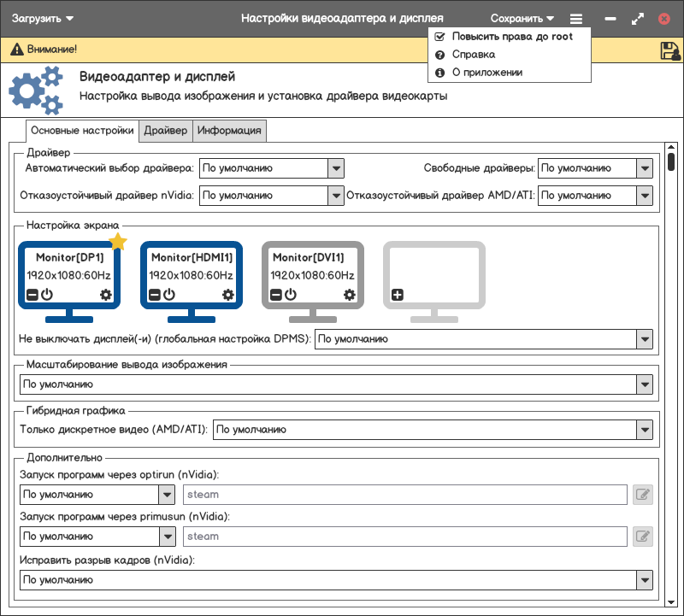Expand 'Автоматический выбор драйвера' dropdown
This screenshot has height=616, width=684.
click(336, 168)
